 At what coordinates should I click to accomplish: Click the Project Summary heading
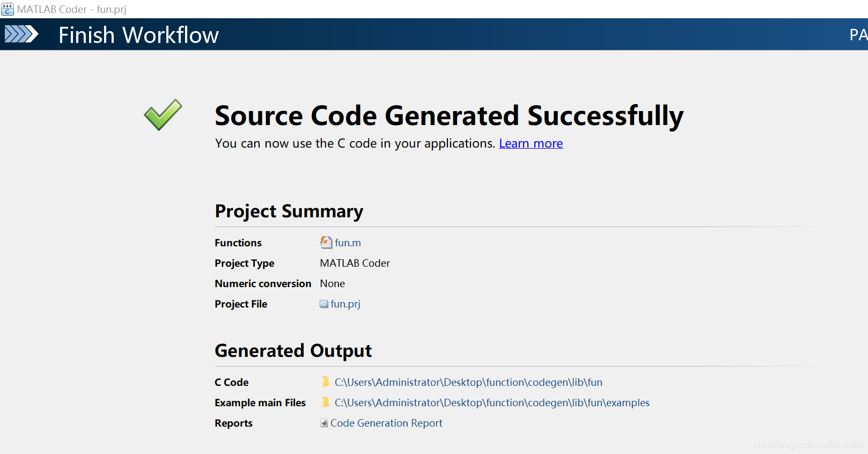[x=289, y=211]
